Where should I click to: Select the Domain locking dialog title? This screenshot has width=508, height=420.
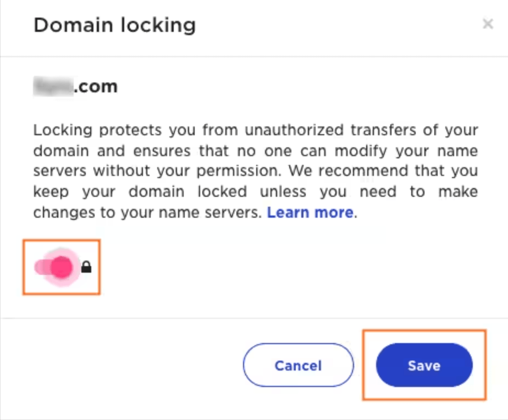(114, 25)
